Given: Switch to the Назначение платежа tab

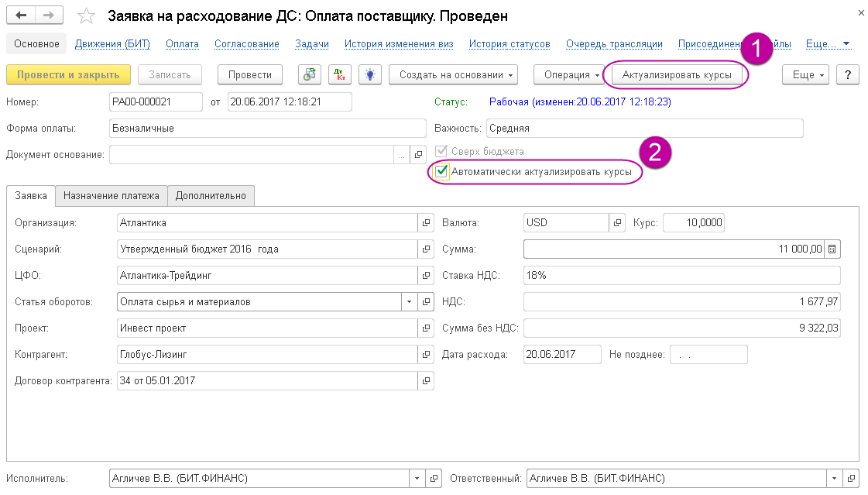Looking at the screenshot, I should click(x=112, y=195).
